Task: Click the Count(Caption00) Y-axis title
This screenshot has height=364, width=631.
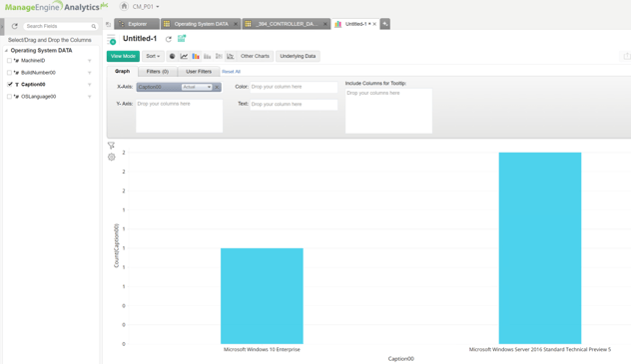Action: 116,245
